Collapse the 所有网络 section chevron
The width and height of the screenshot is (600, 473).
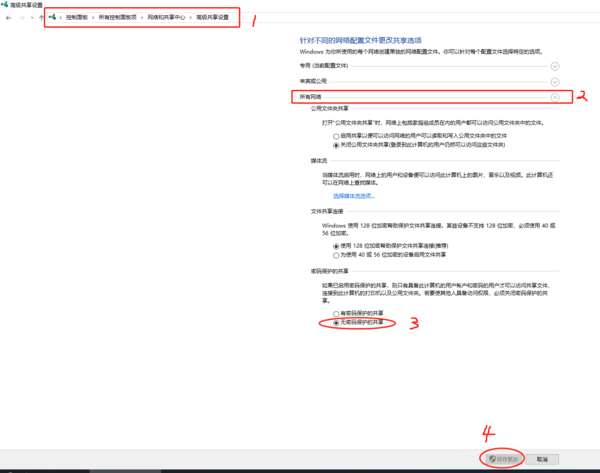555,97
